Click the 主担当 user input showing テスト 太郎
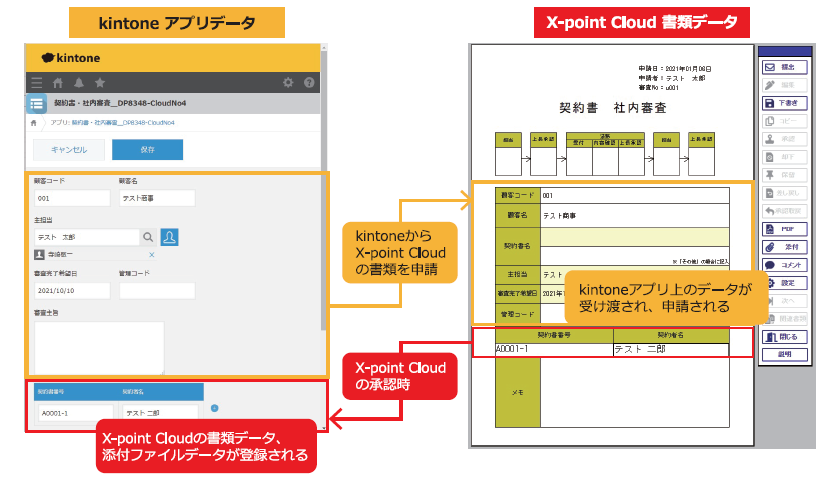 (86, 237)
